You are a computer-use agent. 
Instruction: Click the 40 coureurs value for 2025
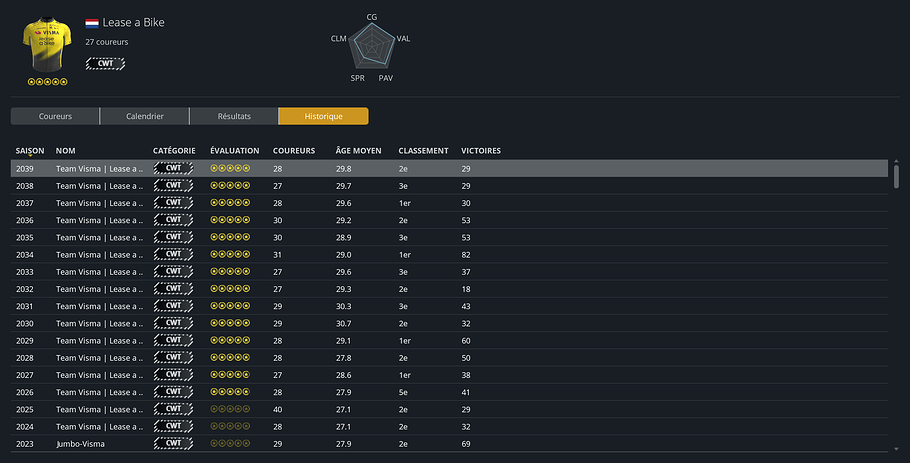click(x=277, y=410)
